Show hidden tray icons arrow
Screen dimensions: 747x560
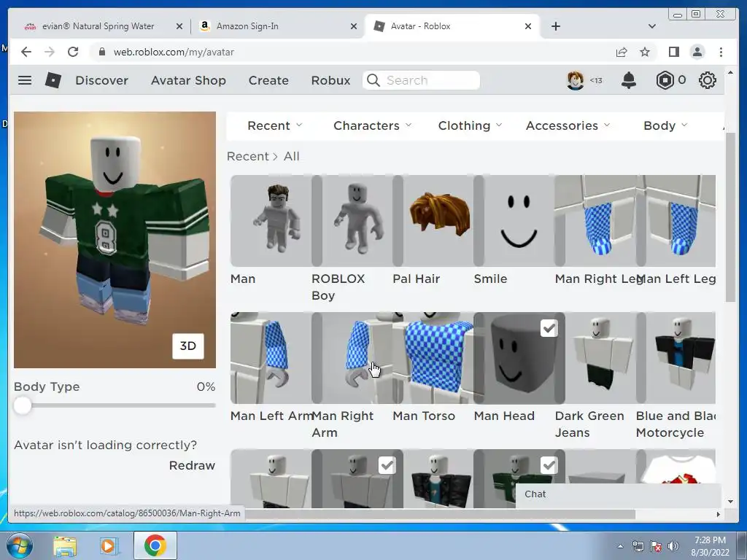tap(620, 546)
